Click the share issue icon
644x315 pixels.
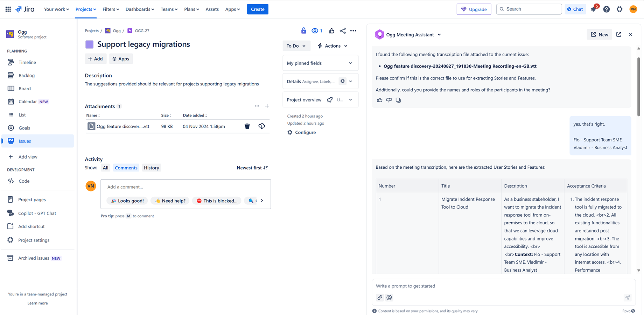[x=343, y=31]
